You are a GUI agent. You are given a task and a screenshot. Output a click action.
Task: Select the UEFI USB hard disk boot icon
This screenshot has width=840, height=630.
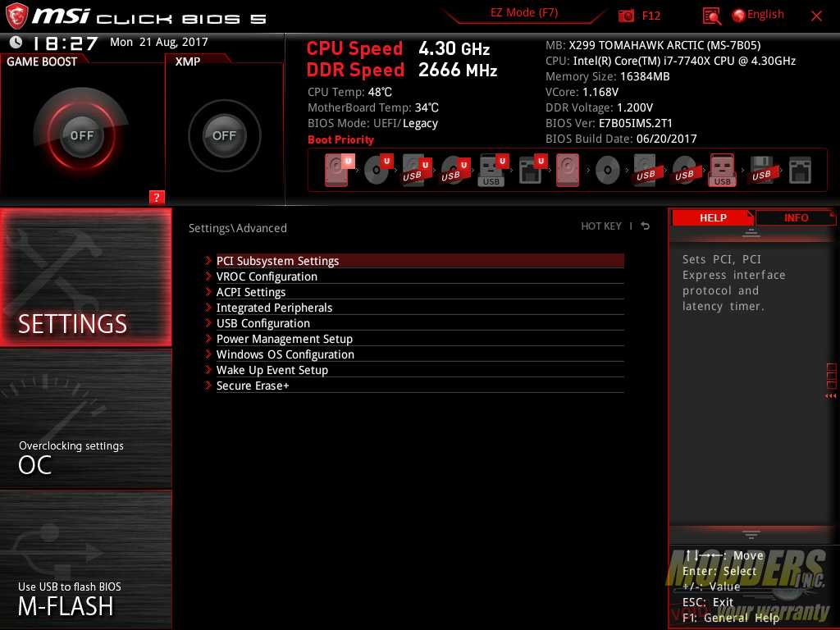click(416, 170)
